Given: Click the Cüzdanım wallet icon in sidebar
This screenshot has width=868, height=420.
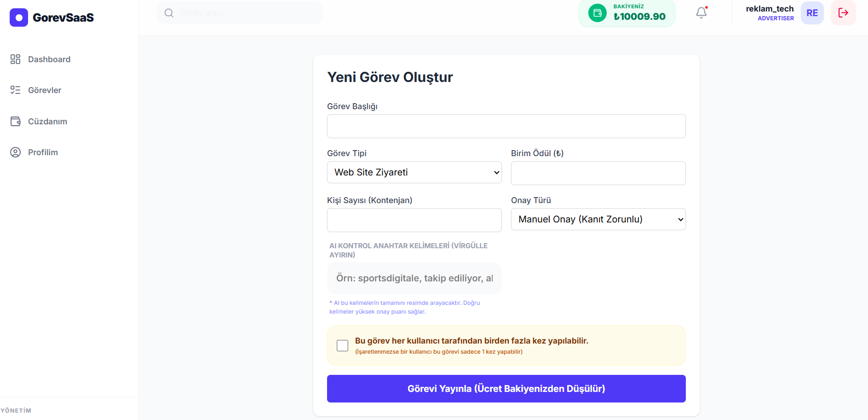Looking at the screenshot, I should (16, 121).
